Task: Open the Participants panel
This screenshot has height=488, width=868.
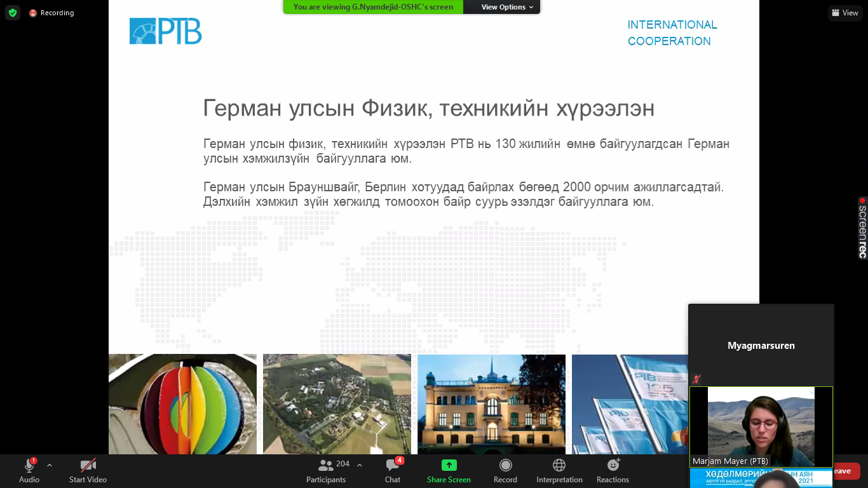Action: tap(326, 470)
